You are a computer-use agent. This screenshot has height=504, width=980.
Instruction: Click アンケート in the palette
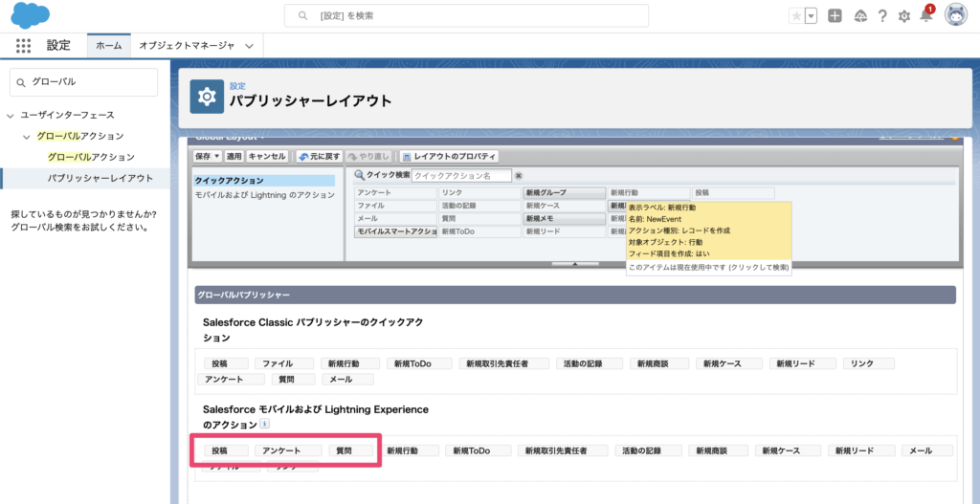(x=395, y=192)
